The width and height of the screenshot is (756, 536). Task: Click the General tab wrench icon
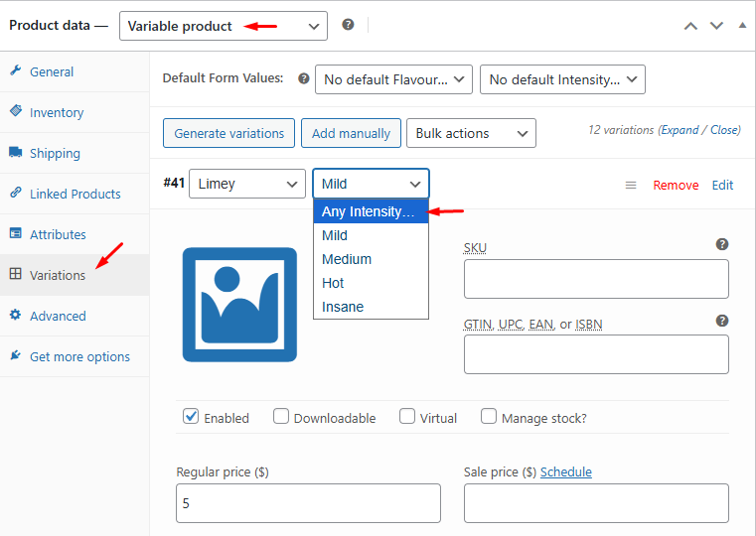pyautogui.click(x=16, y=70)
